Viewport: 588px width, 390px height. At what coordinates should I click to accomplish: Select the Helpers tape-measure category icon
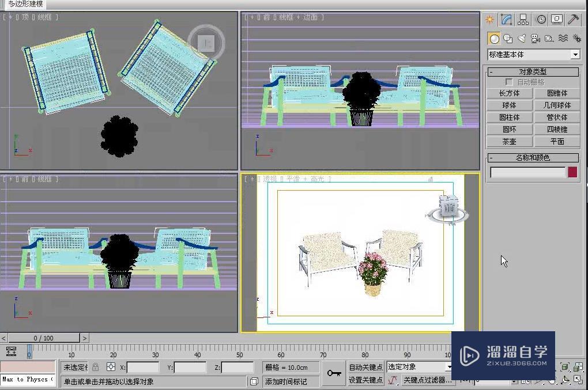click(x=549, y=38)
